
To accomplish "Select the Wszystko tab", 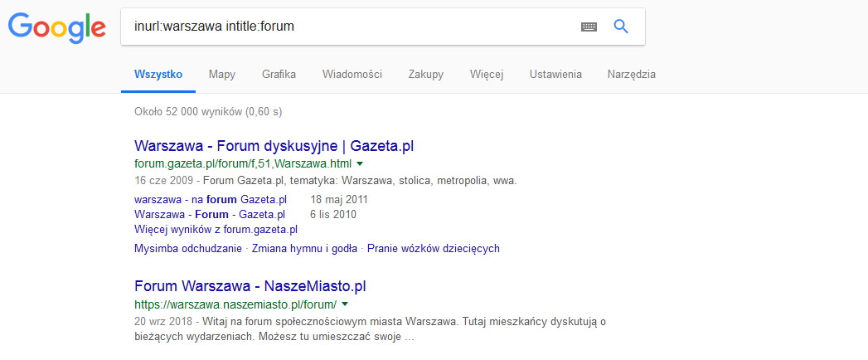I will pyautogui.click(x=158, y=74).
